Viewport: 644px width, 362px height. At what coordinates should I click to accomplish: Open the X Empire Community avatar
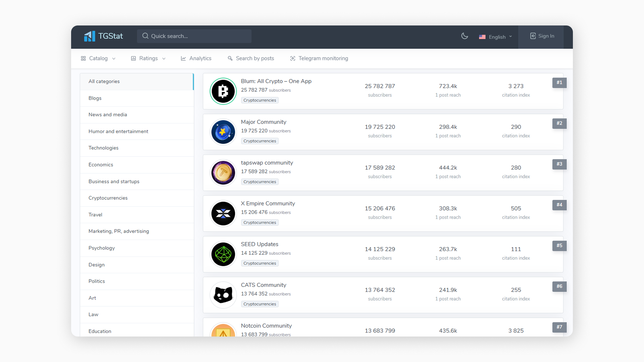click(223, 214)
